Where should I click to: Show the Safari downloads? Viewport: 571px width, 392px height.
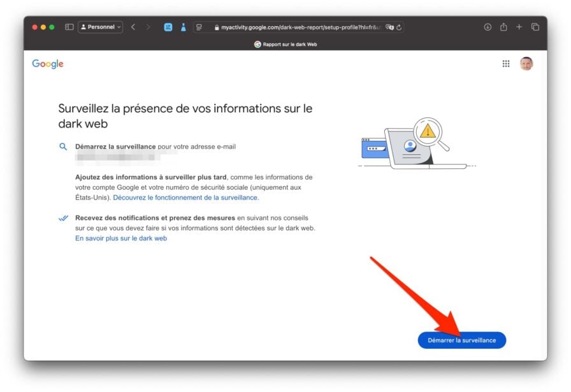[x=488, y=27]
